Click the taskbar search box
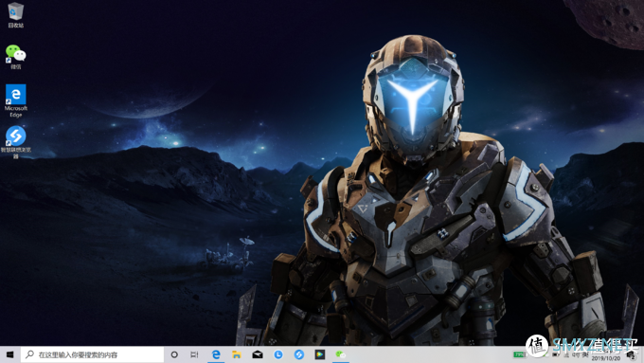 pos(93,354)
